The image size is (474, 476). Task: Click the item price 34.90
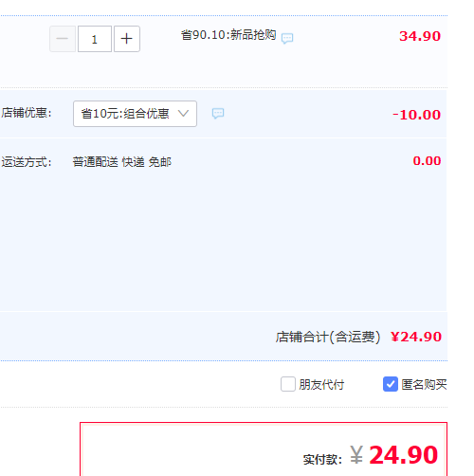pos(420,36)
